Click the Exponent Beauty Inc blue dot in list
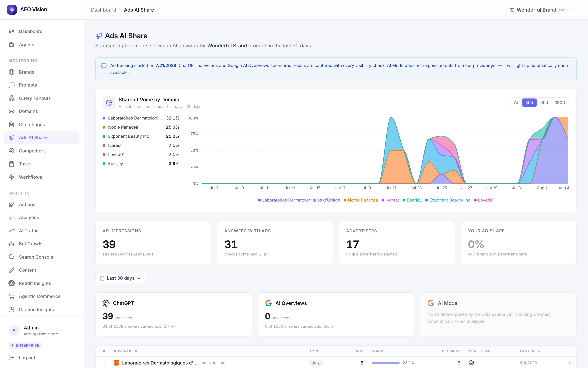 pyautogui.click(x=104, y=136)
